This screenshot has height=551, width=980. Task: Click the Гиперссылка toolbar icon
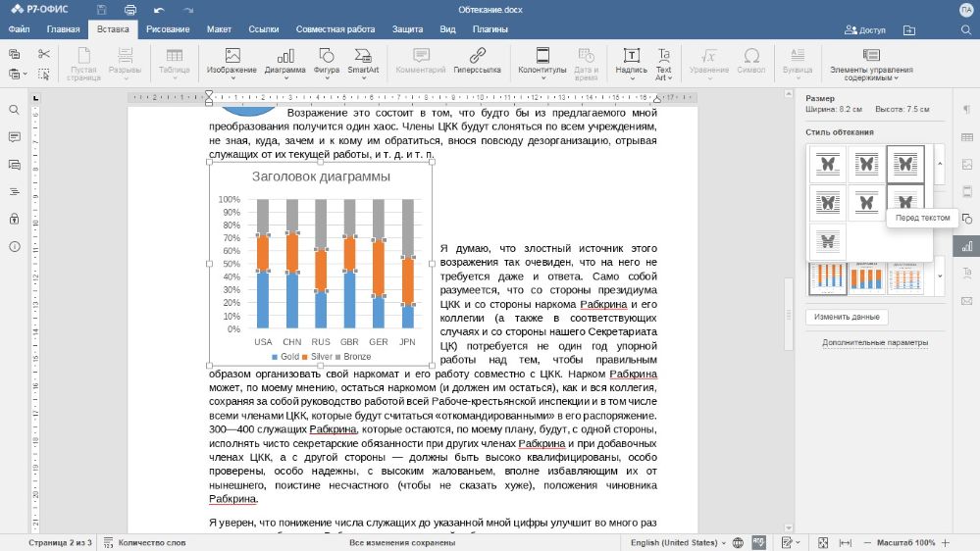[477, 62]
